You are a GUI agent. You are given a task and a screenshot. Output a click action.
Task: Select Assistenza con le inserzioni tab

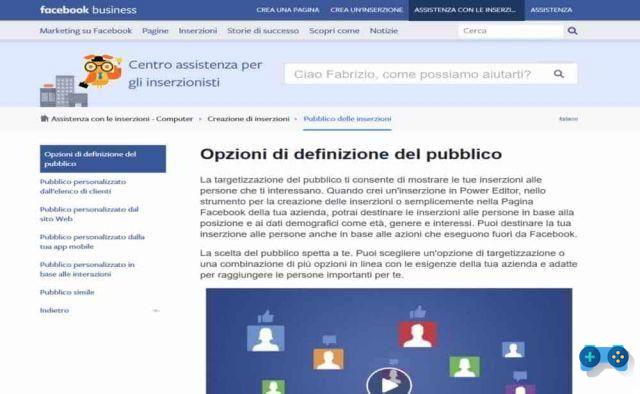click(466, 10)
